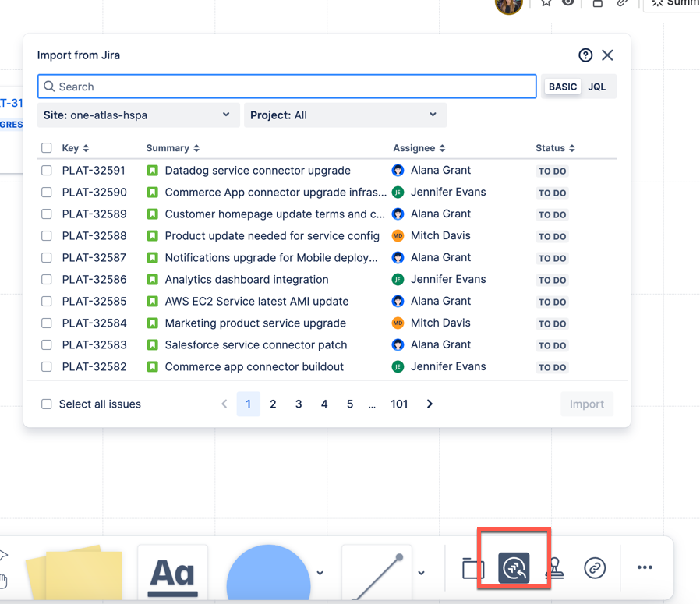700x604 pixels.
Task: Click story icon for Salesforce service connector patch
Action: point(153,345)
